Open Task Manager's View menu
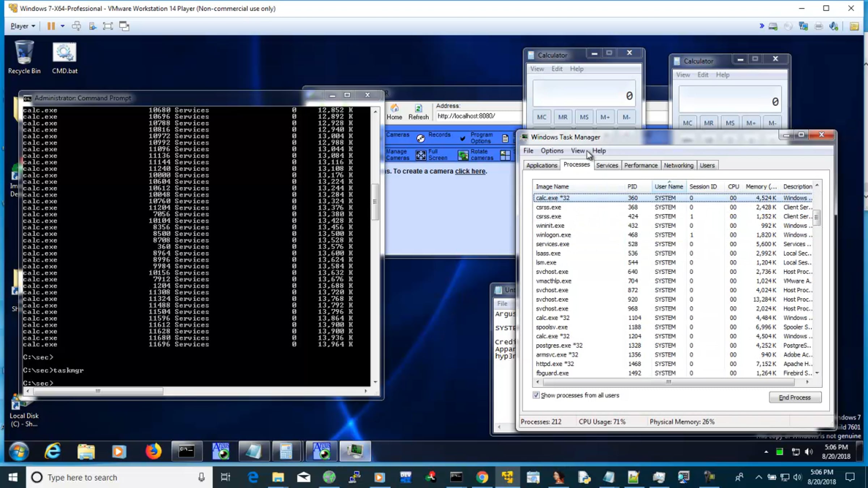This screenshot has height=488, width=868. click(578, 151)
